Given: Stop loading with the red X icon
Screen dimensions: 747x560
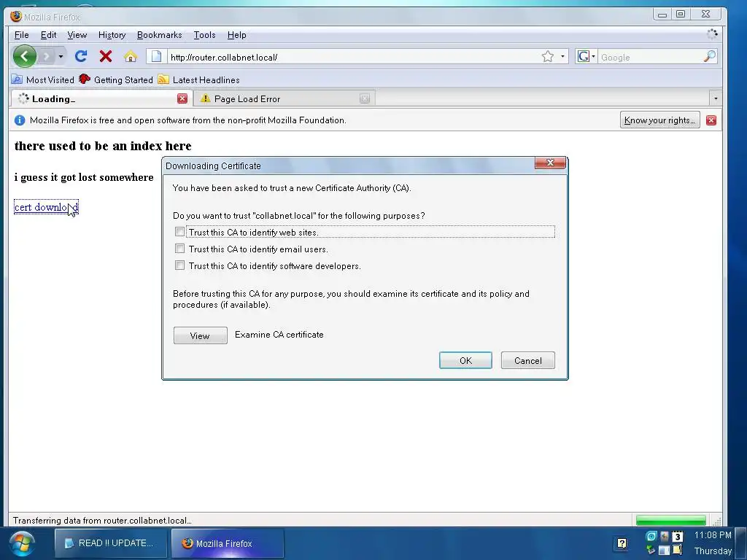Looking at the screenshot, I should point(106,57).
